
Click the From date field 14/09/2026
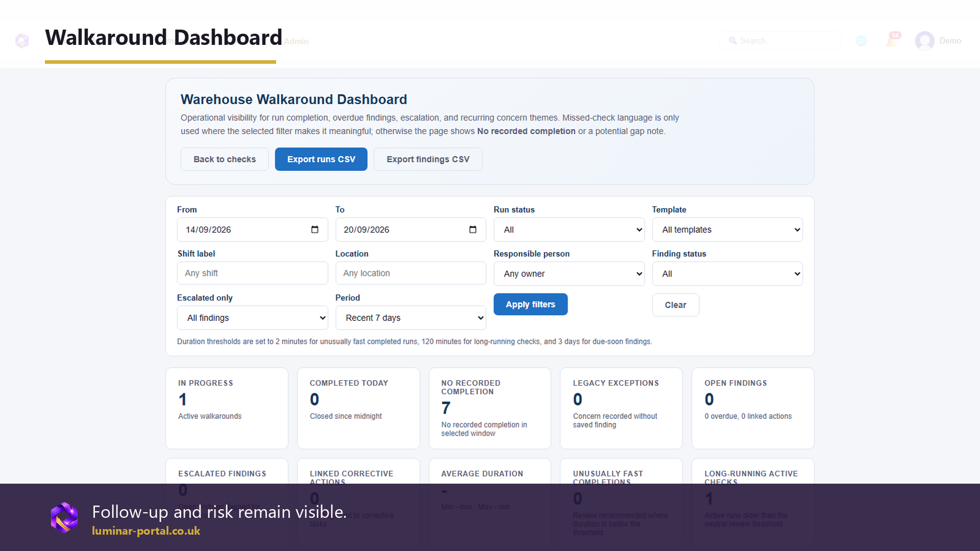tap(252, 230)
